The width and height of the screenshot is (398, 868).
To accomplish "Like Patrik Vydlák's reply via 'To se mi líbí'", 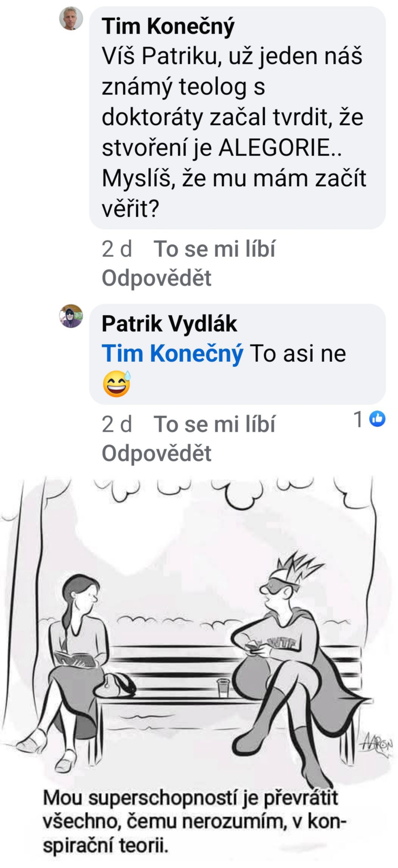I will coord(214,424).
